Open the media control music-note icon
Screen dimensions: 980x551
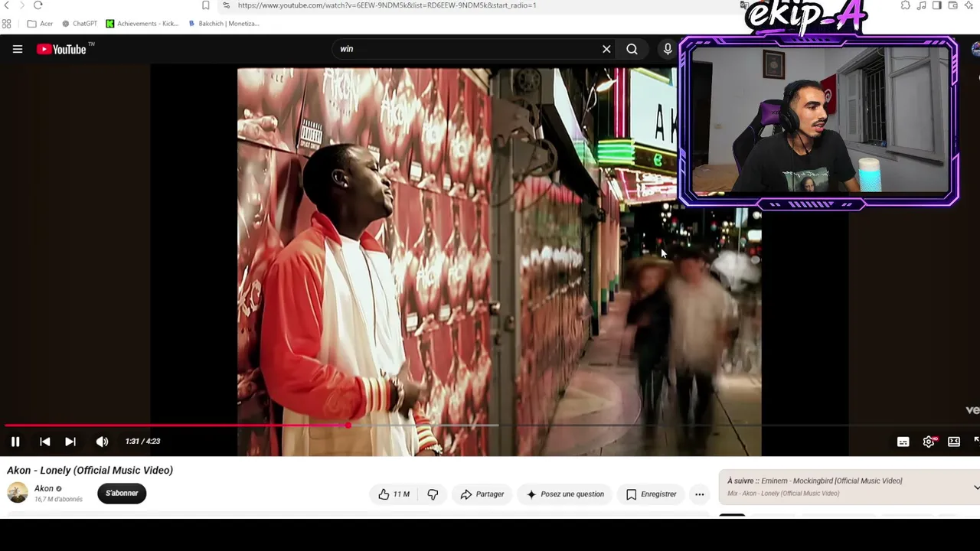(922, 5)
